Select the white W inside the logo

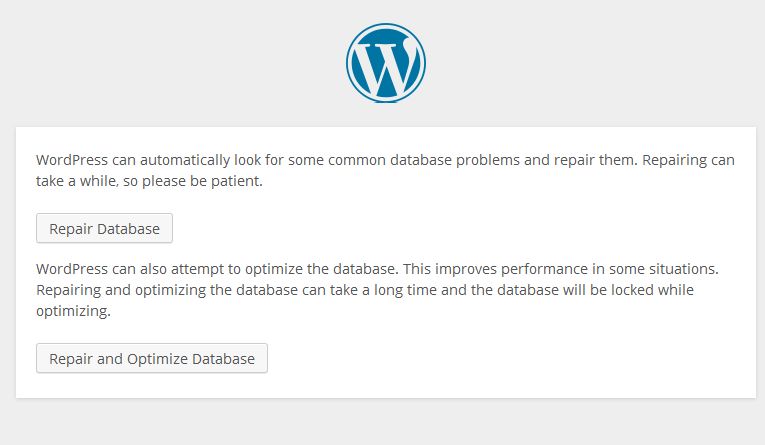(x=386, y=66)
